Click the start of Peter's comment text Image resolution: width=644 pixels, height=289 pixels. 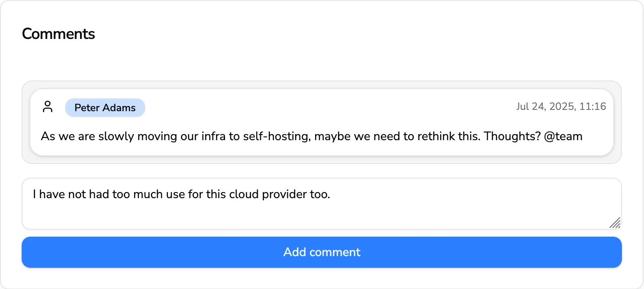pos(42,136)
